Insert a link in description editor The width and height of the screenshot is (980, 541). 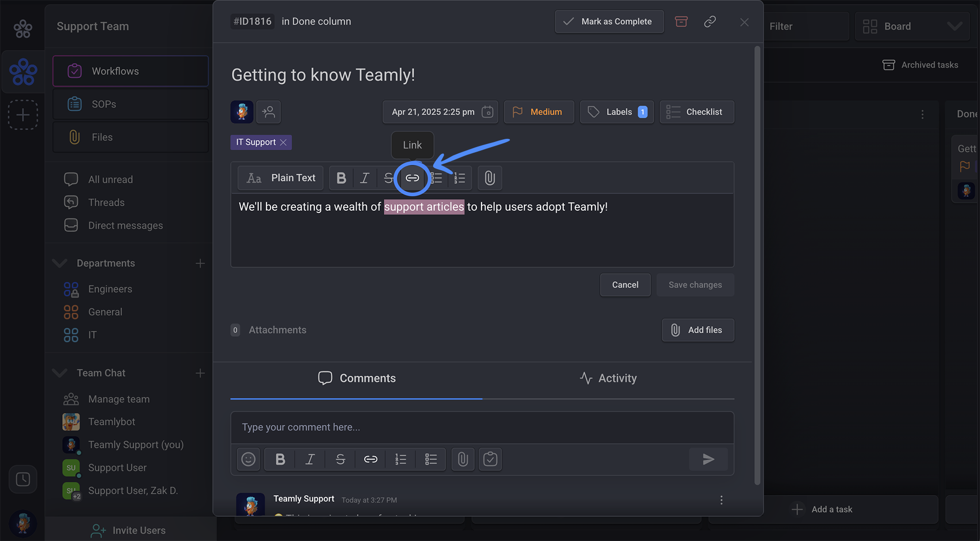tap(412, 178)
